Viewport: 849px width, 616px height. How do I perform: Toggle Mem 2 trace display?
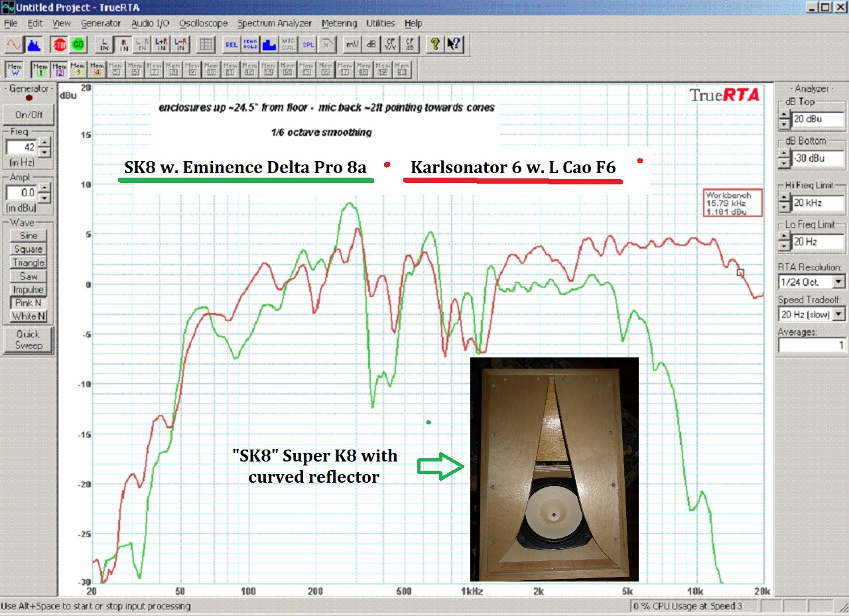[59, 69]
